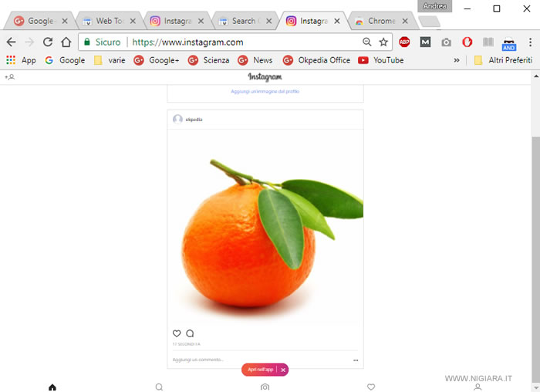Viewport: 540px width, 392px height.
Task: Open profile icon in bottom bar
Action: tap(478, 387)
